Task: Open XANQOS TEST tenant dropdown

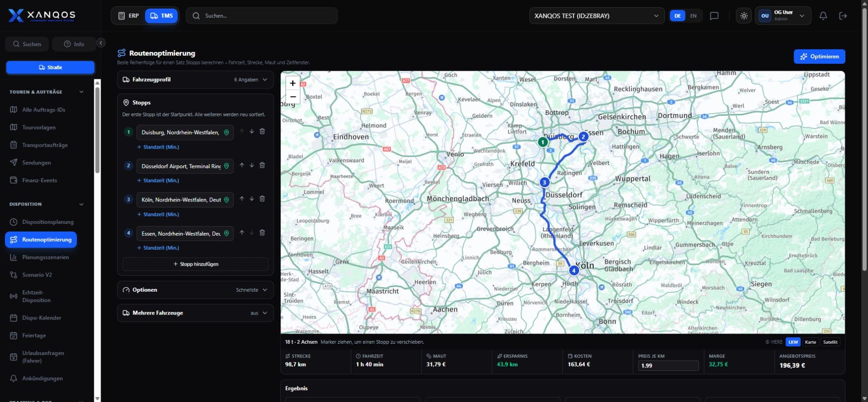Action: pyautogui.click(x=596, y=16)
